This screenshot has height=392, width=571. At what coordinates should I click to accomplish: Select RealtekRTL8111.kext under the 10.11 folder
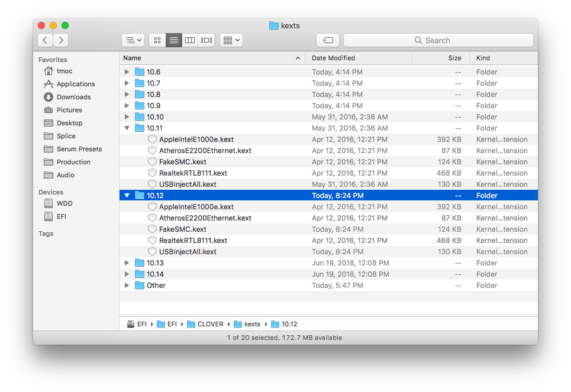tap(328, 173)
